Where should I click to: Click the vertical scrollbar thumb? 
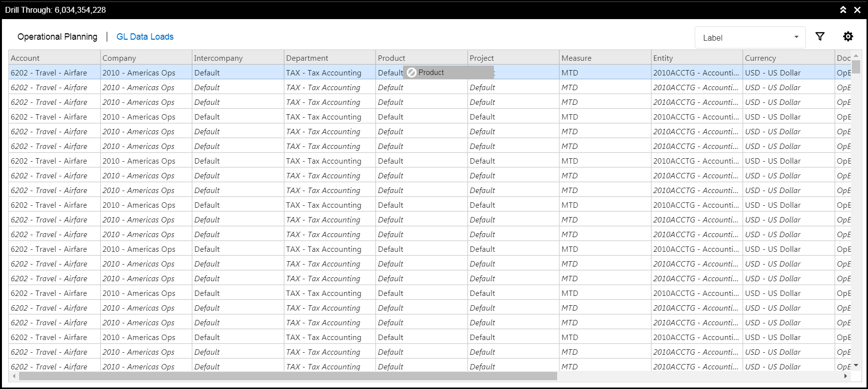click(856, 67)
